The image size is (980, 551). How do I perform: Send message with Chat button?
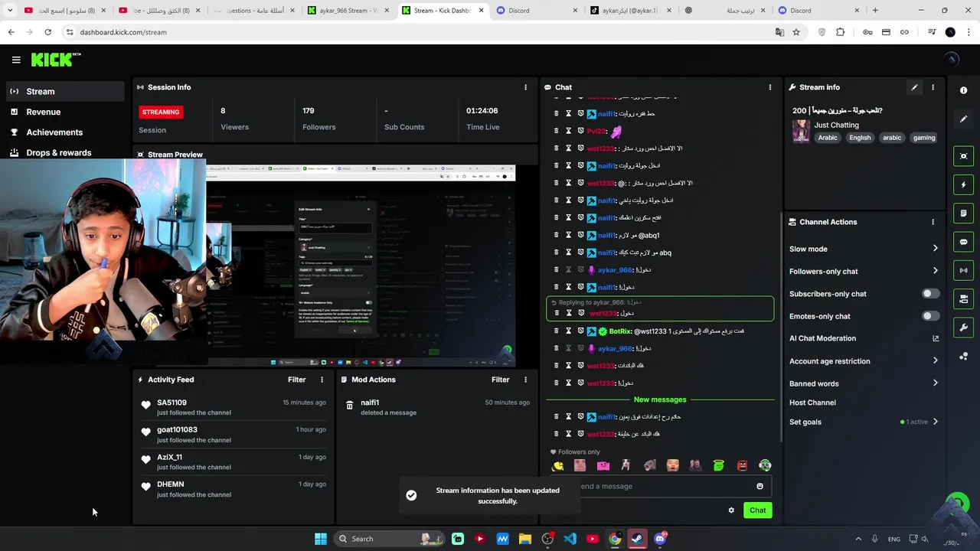click(x=757, y=510)
